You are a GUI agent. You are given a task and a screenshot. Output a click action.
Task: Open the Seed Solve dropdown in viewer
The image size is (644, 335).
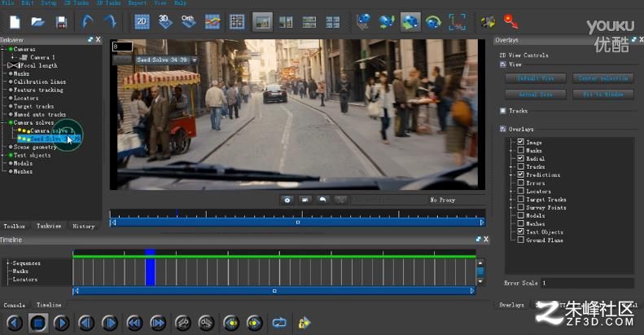[195, 60]
